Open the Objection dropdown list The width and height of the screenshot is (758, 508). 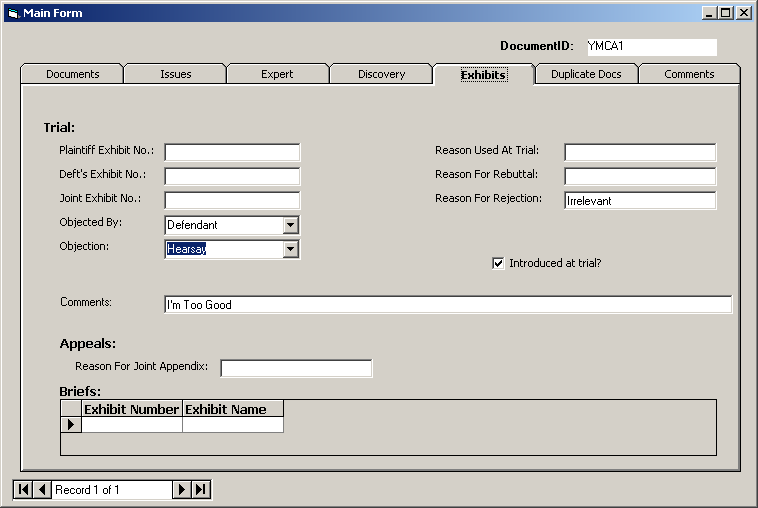[x=290, y=249]
